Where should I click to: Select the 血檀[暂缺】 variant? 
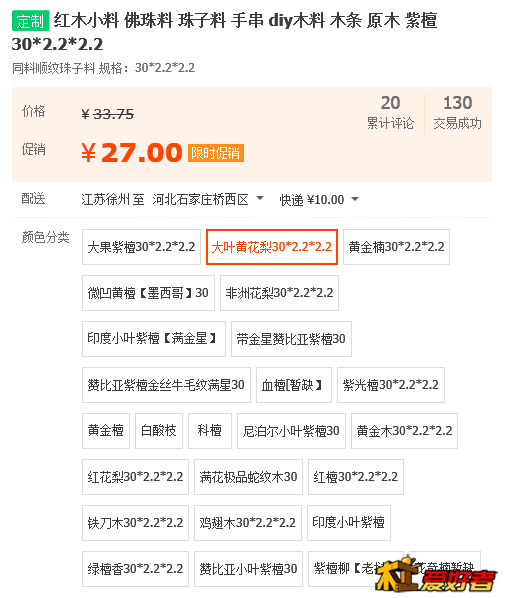click(294, 385)
